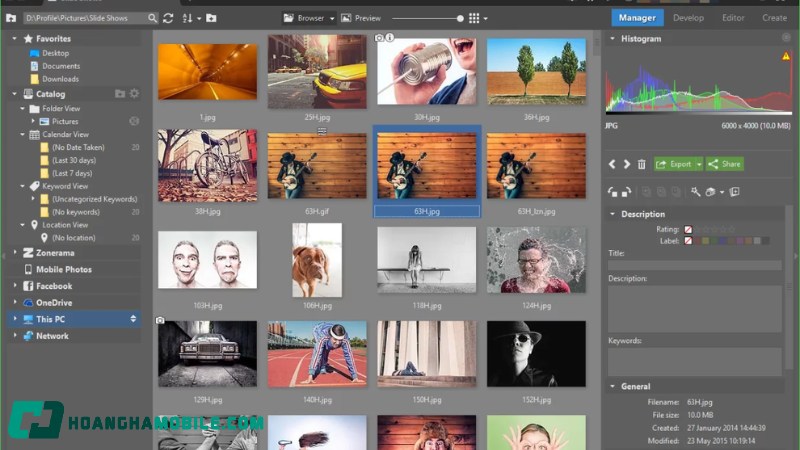Click the refresh folder icon
This screenshot has height=450, width=800.
point(167,18)
